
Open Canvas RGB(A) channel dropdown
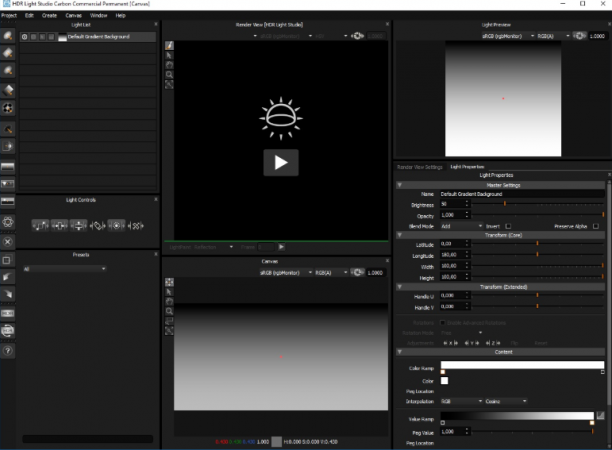(x=331, y=272)
